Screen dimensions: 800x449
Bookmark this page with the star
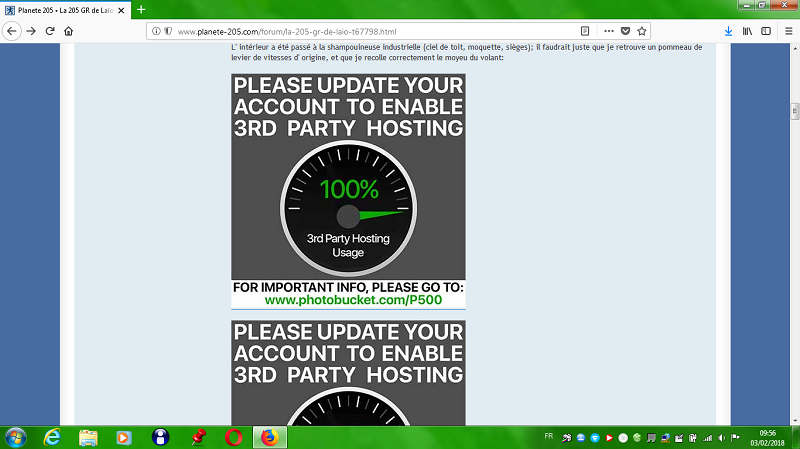click(642, 31)
